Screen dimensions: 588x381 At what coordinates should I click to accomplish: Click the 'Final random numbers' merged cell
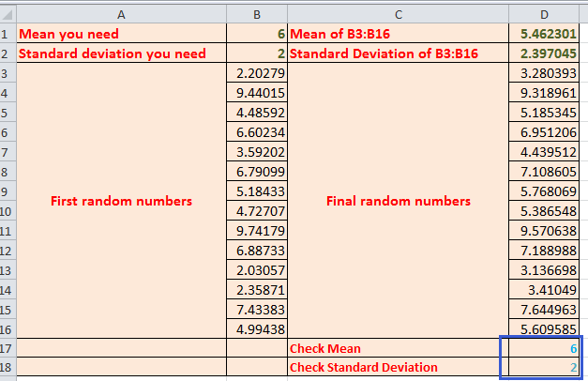pyautogui.click(x=398, y=201)
